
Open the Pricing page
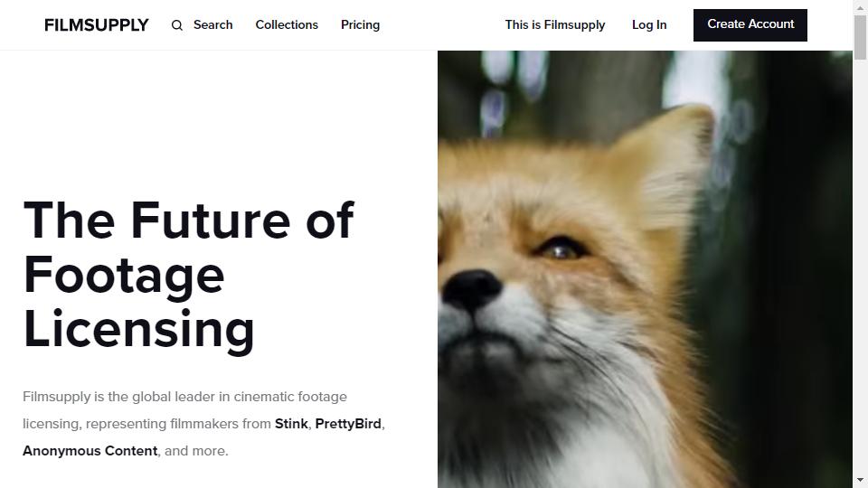[361, 25]
